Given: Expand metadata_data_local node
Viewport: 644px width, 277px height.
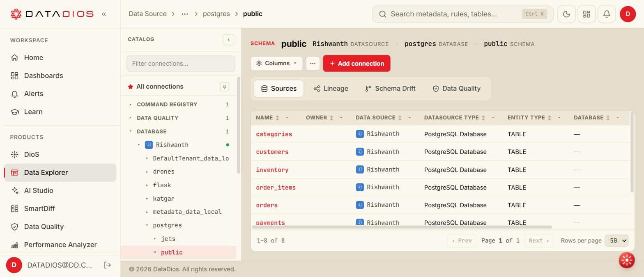Looking at the screenshot, I should [147, 212].
